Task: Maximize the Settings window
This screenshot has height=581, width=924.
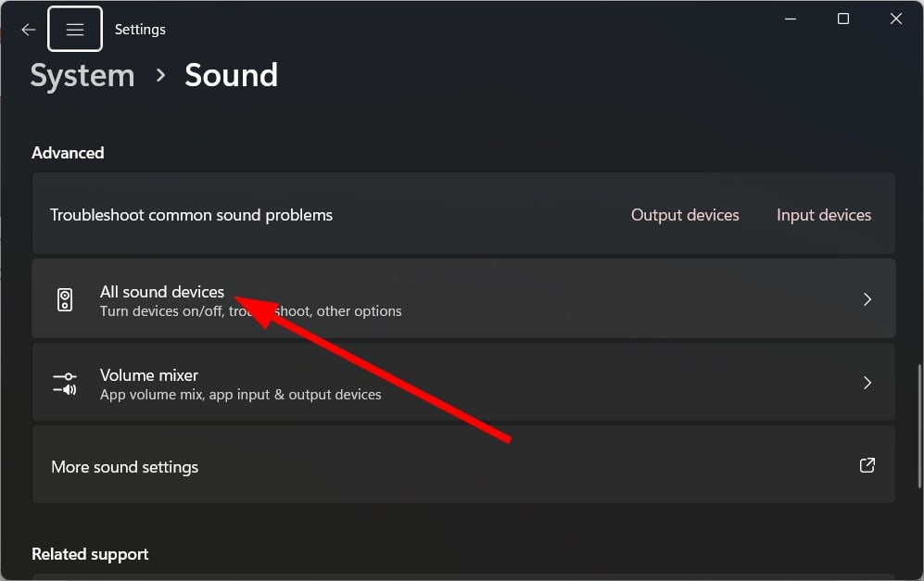Action: pos(843,19)
